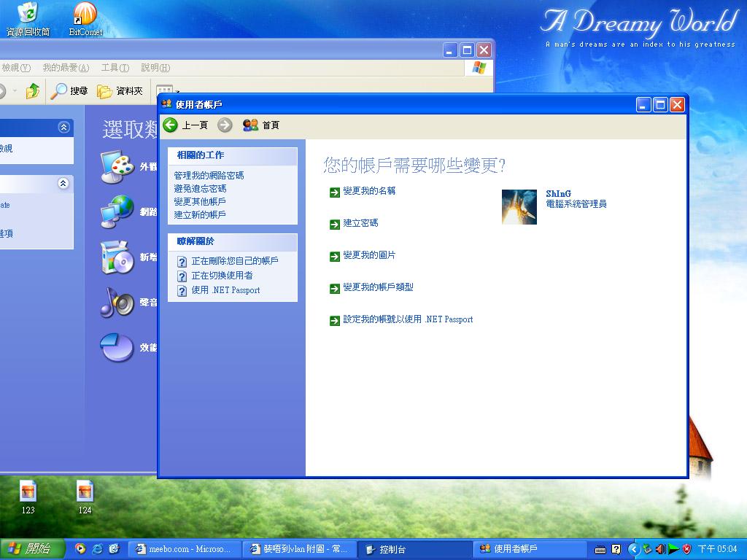Viewport: 747px width, 560px height.
Task: Open help topic 正在刪除您自己的帳戶
Action: pos(235,261)
